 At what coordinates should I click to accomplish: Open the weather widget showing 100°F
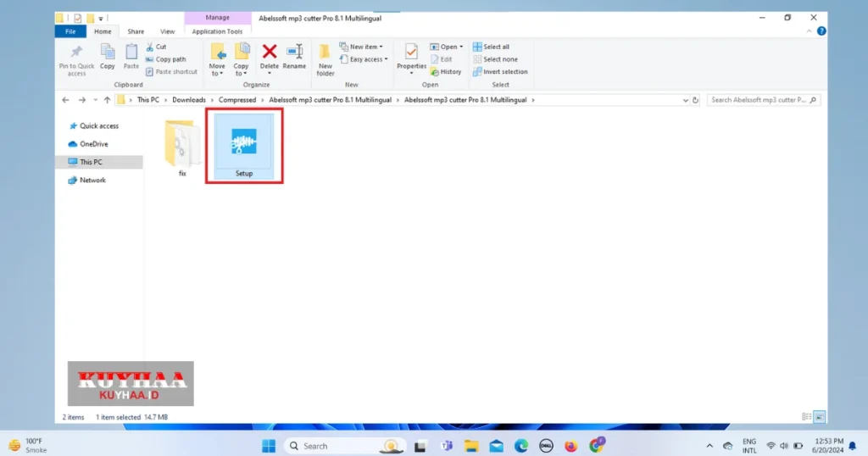[29, 446]
